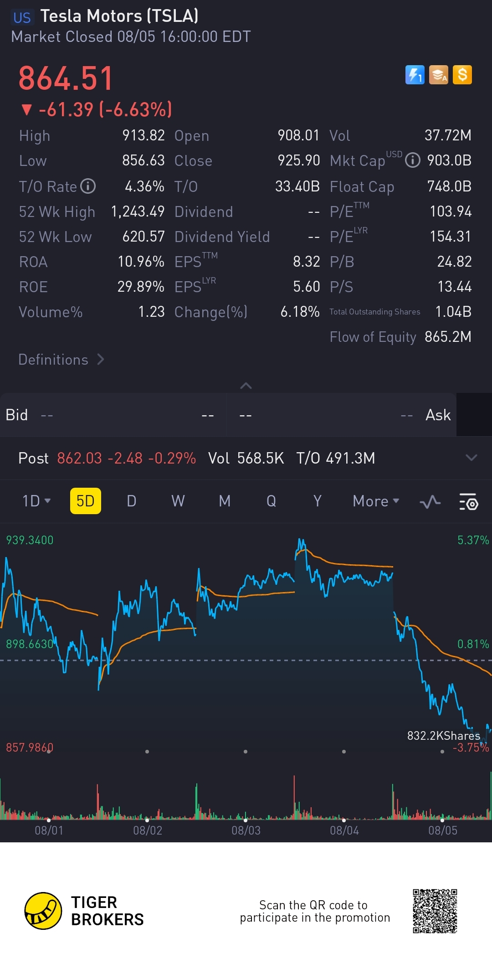Tap the yellow dollar sign icon
The width and height of the screenshot is (492, 980).
tap(462, 75)
